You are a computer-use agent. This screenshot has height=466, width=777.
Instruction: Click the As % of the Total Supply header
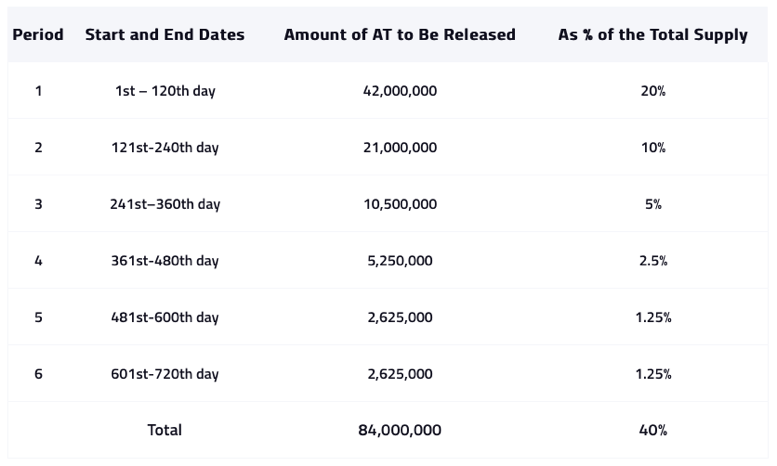click(x=653, y=35)
